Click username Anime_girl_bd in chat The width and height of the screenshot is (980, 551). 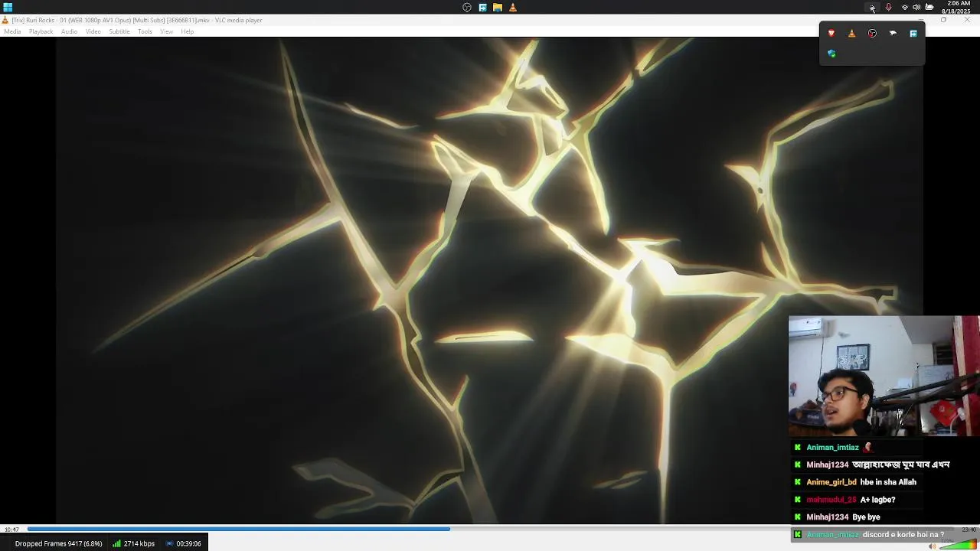(x=831, y=482)
